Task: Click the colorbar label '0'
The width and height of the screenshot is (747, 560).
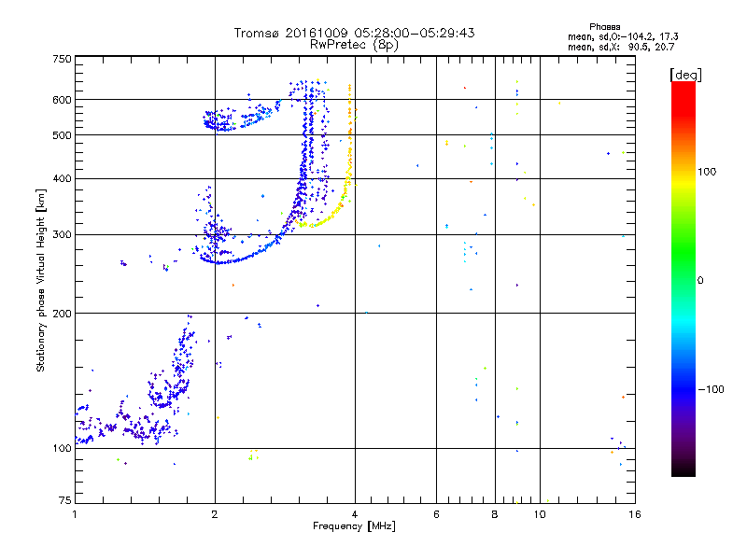Action: 700,281
